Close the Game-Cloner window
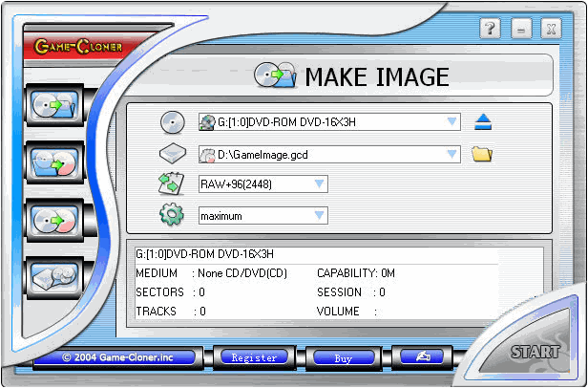Viewport: 588px width, 388px height. (x=551, y=29)
